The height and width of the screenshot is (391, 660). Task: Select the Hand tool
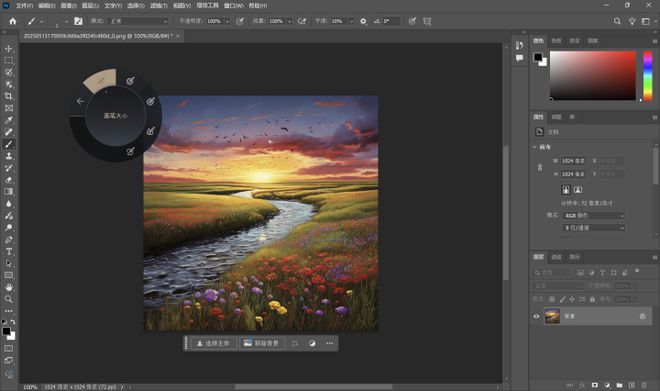tap(8, 287)
